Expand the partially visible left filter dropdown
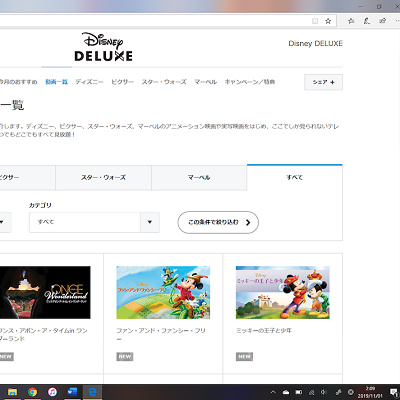Viewport: 400px width, 400px height. (x=5, y=222)
